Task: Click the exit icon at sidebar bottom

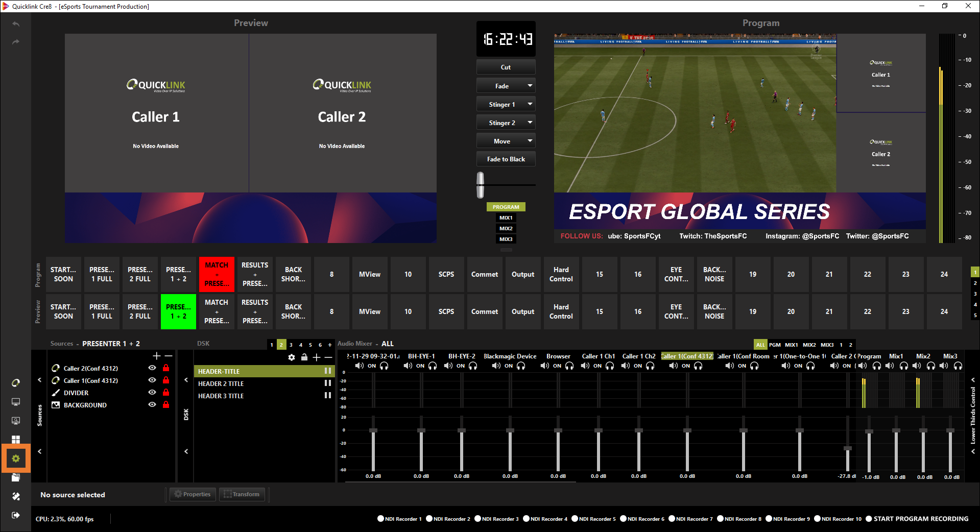Action: [x=16, y=515]
